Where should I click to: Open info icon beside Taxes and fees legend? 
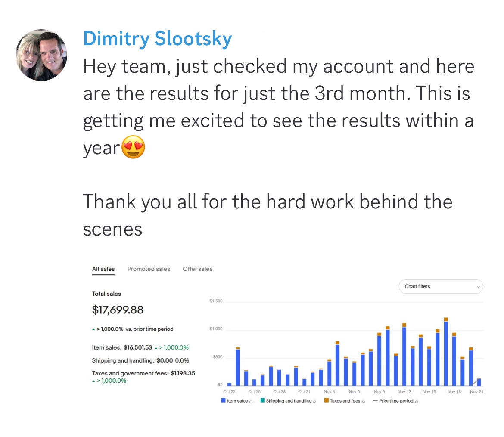tap(363, 402)
